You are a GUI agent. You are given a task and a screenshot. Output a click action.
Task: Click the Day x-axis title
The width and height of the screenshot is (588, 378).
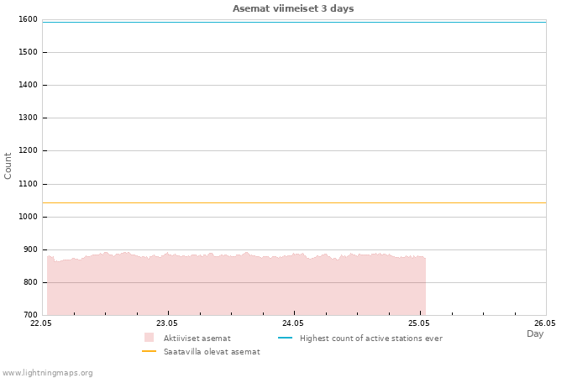coord(535,333)
